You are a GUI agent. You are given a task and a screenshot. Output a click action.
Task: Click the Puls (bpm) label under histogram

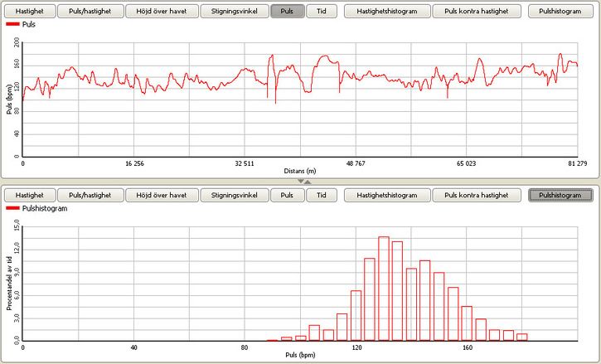[x=300, y=355]
